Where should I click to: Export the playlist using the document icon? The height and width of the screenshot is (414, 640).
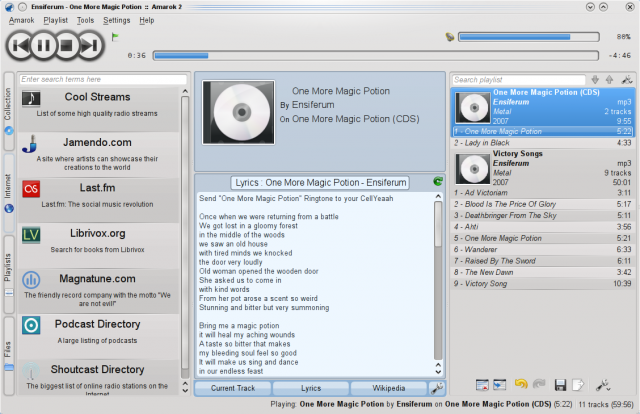coord(577,384)
